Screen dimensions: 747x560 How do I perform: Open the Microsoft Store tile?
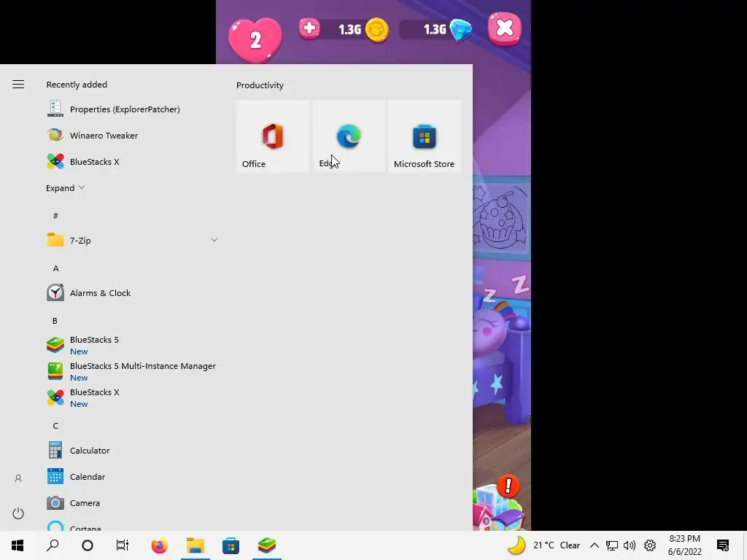(425, 136)
